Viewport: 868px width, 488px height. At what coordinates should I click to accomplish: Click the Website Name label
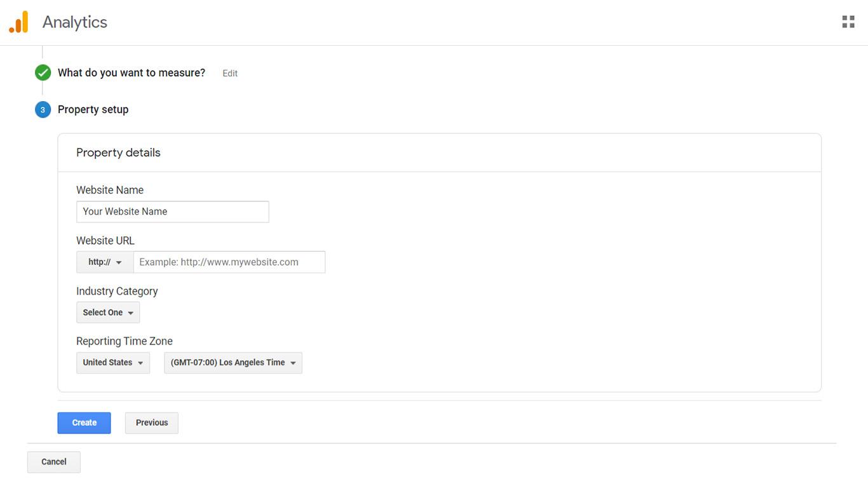coord(110,190)
